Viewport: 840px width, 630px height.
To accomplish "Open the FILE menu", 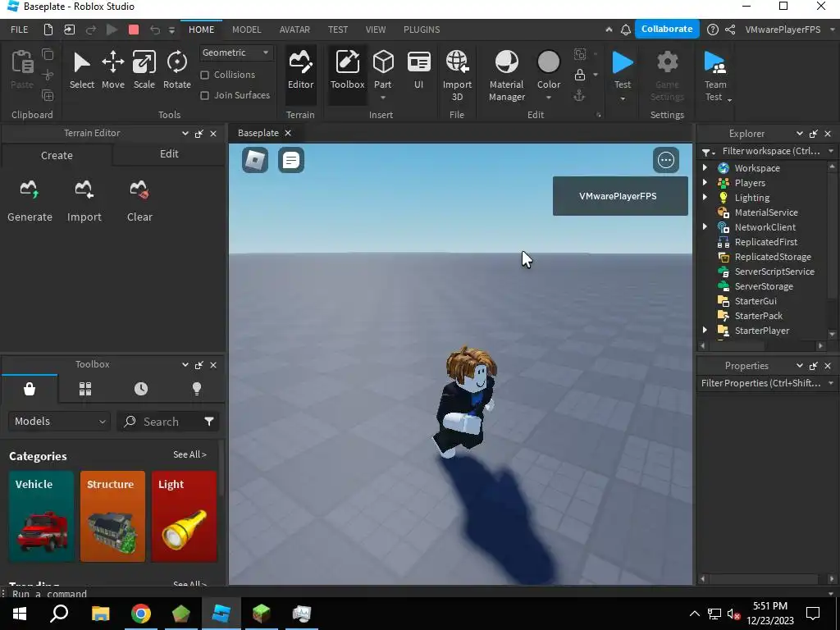I will [20, 30].
